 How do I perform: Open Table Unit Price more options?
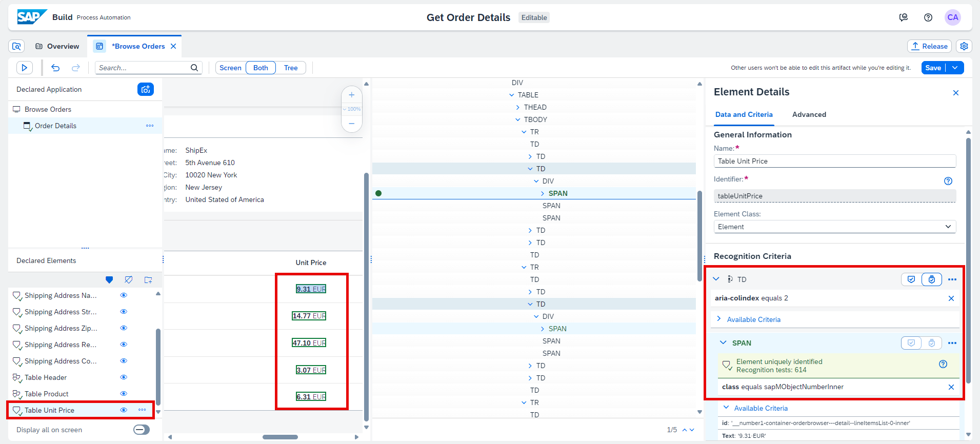(142, 410)
